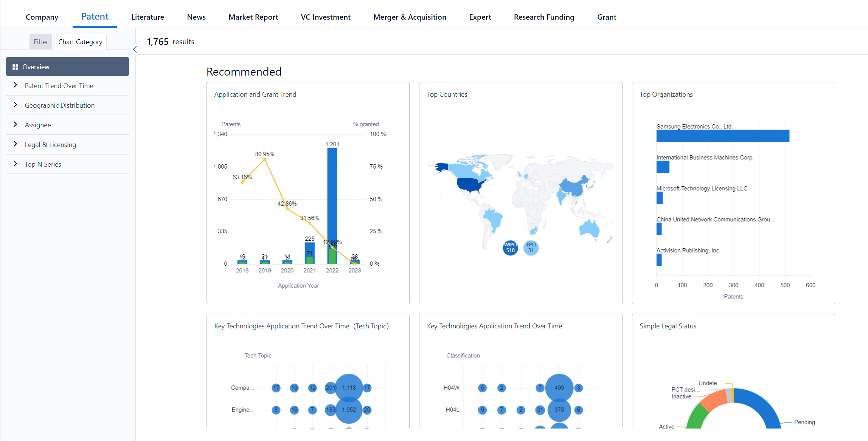Screen dimensions: 868x441
Task: Click China on the world map
Action: (x=573, y=187)
